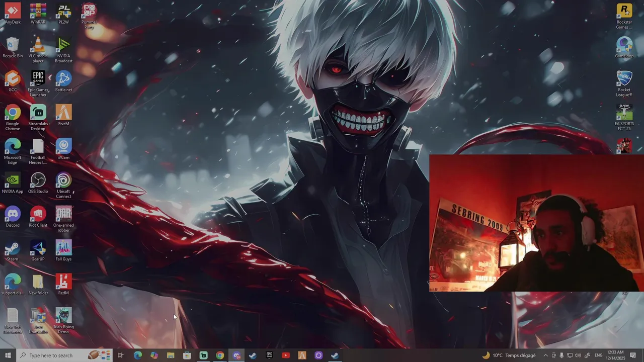Open Copilot from the taskbar
The image size is (644, 362).
[x=154, y=355]
